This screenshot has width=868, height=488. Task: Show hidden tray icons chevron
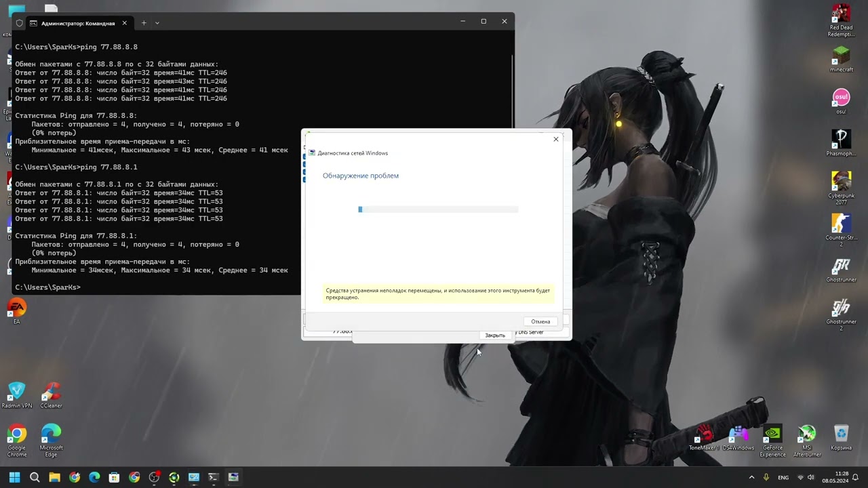(x=751, y=477)
